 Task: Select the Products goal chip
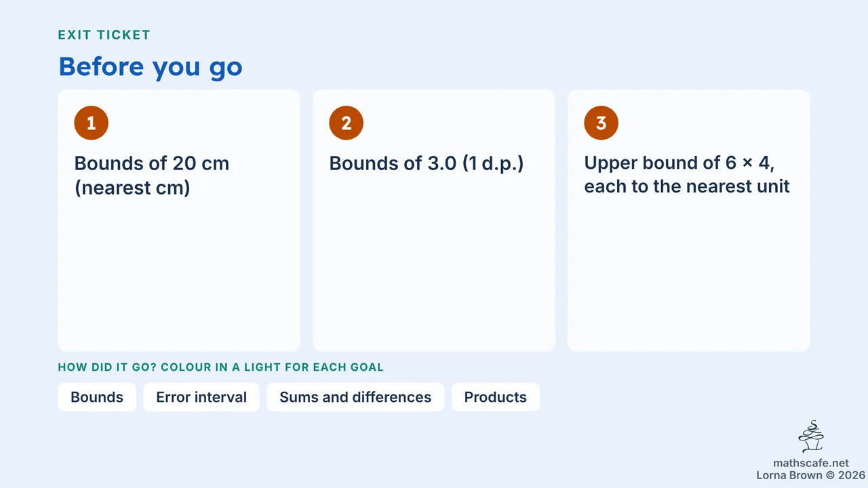click(496, 397)
